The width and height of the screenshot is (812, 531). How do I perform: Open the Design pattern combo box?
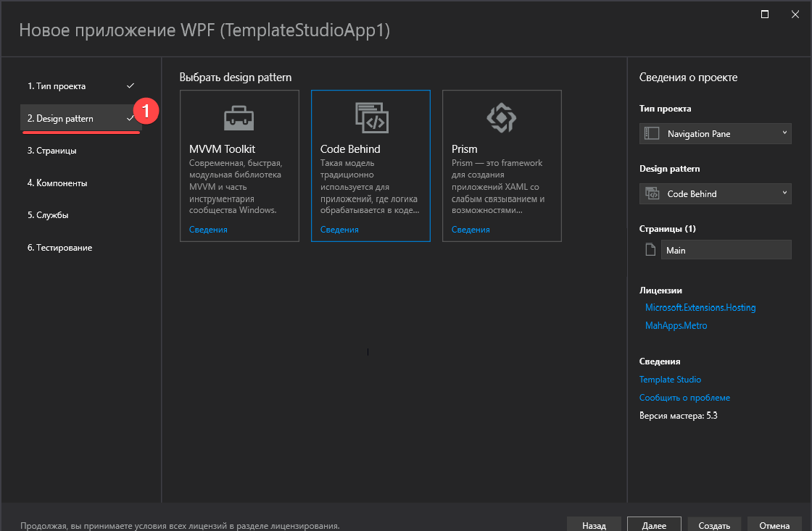[715, 193]
